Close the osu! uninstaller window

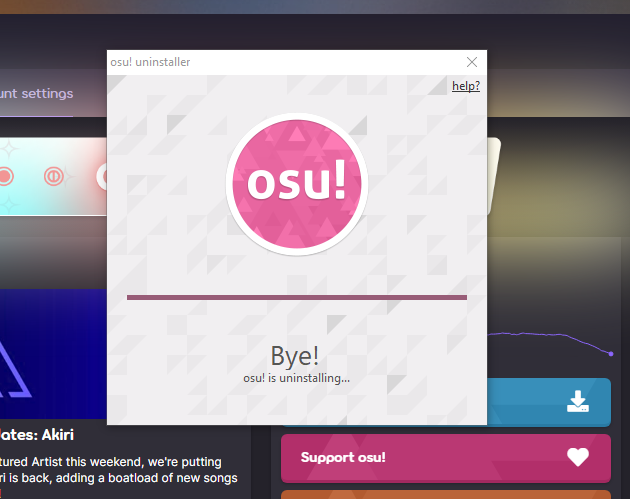pos(472,62)
